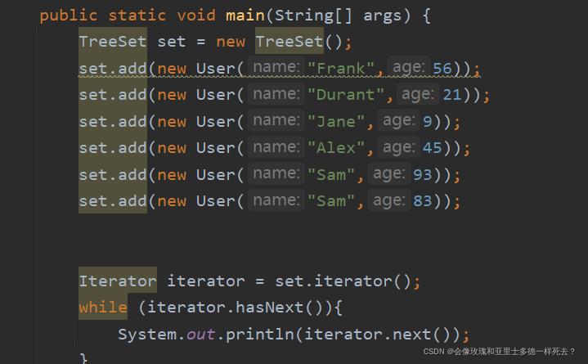Image resolution: width=588 pixels, height=364 pixels.
Task: Click "iterator.next()" argument
Action: 378,335
